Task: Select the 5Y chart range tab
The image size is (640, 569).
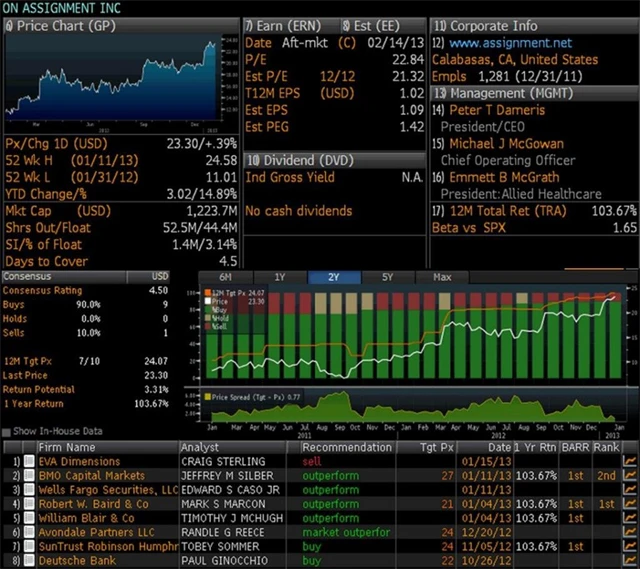Action: point(386,277)
